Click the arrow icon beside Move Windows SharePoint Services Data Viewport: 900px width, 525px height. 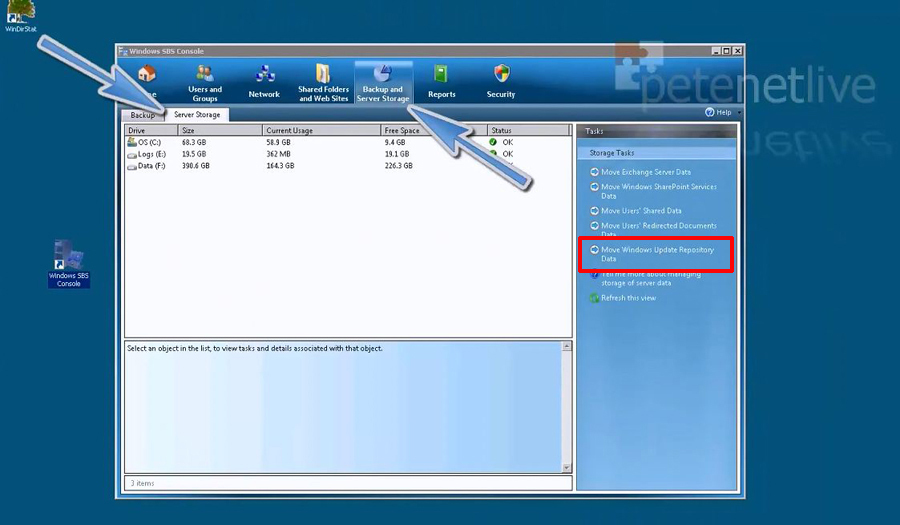coord(595,186)
